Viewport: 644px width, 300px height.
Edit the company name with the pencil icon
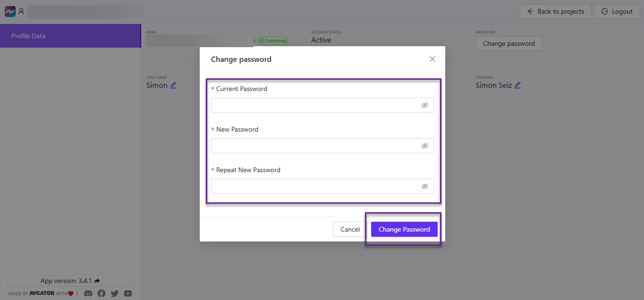pos(517,85)
